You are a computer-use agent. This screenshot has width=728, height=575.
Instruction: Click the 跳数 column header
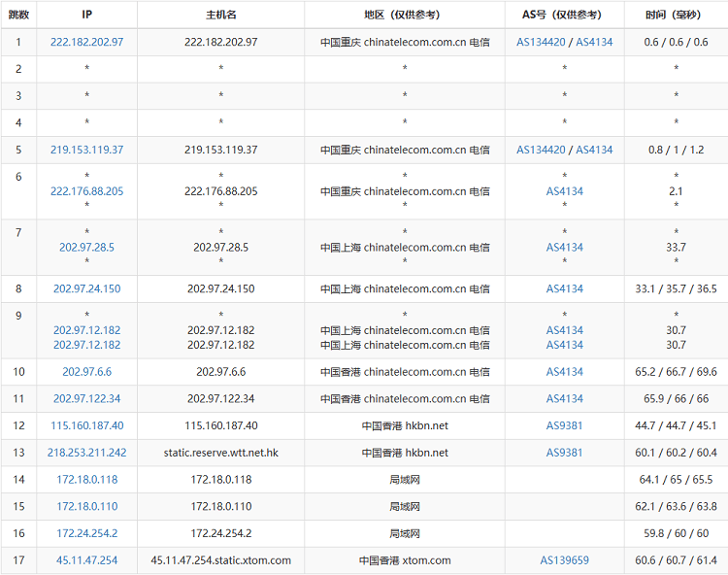[18, 15]
